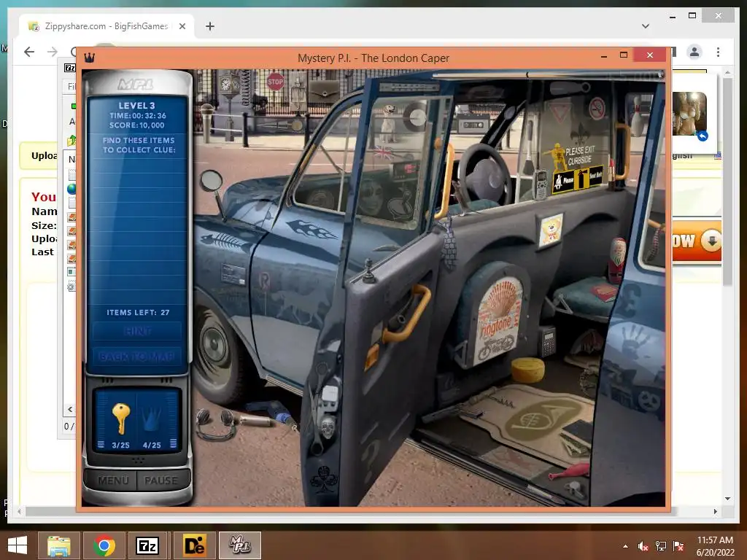Click the Action Center flag icon
The height and width of the screenshot is (560, 747).
678,546
